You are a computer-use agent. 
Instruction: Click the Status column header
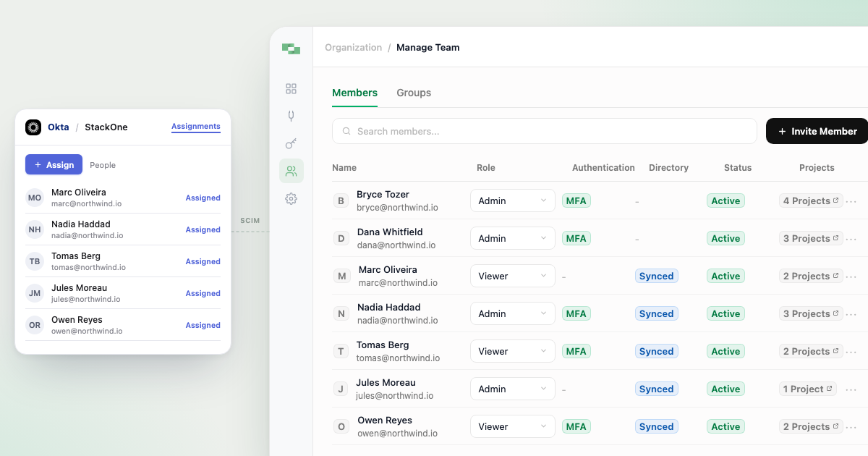[738, 168]
